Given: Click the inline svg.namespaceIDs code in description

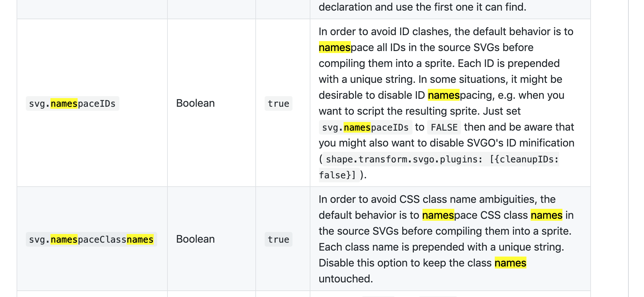Looking at the screenshot, I should coord(365,127).
